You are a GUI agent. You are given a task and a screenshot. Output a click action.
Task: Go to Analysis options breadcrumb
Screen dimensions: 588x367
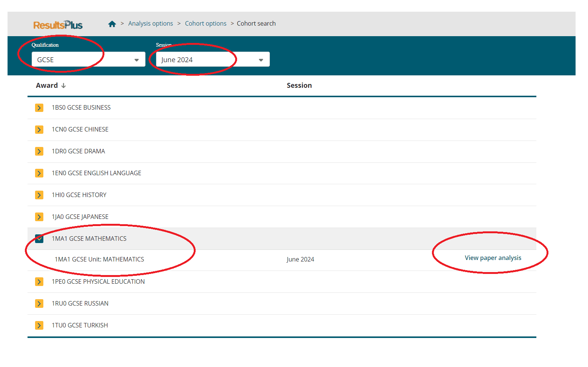[150, 23]
